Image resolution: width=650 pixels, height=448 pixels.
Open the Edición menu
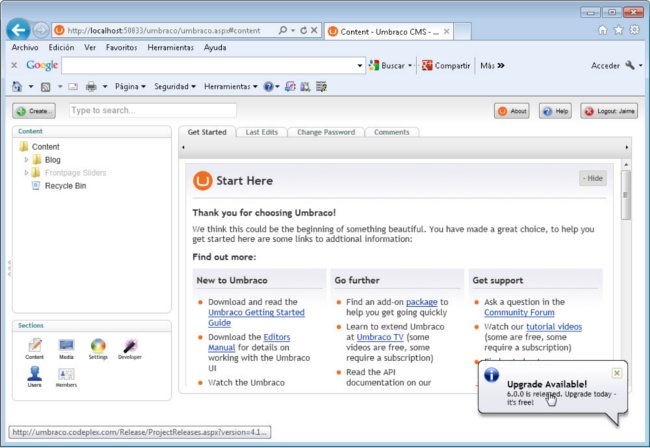61,48
